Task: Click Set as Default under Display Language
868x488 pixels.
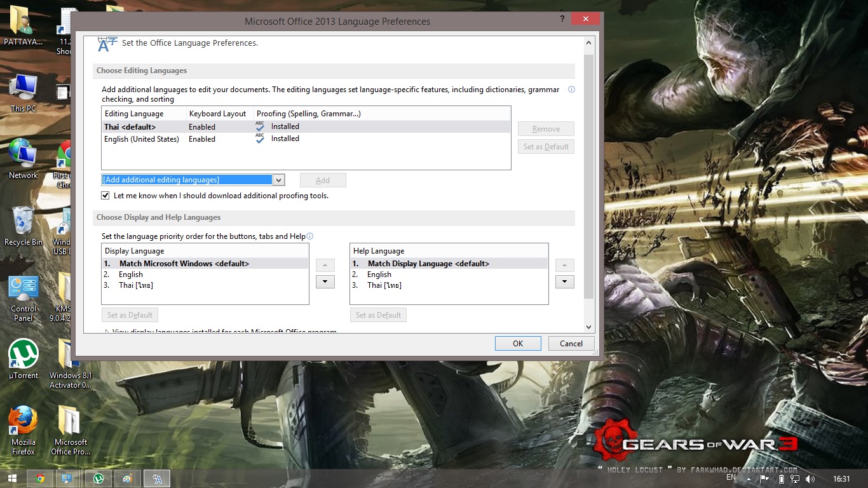Action: tap(130, 315)
